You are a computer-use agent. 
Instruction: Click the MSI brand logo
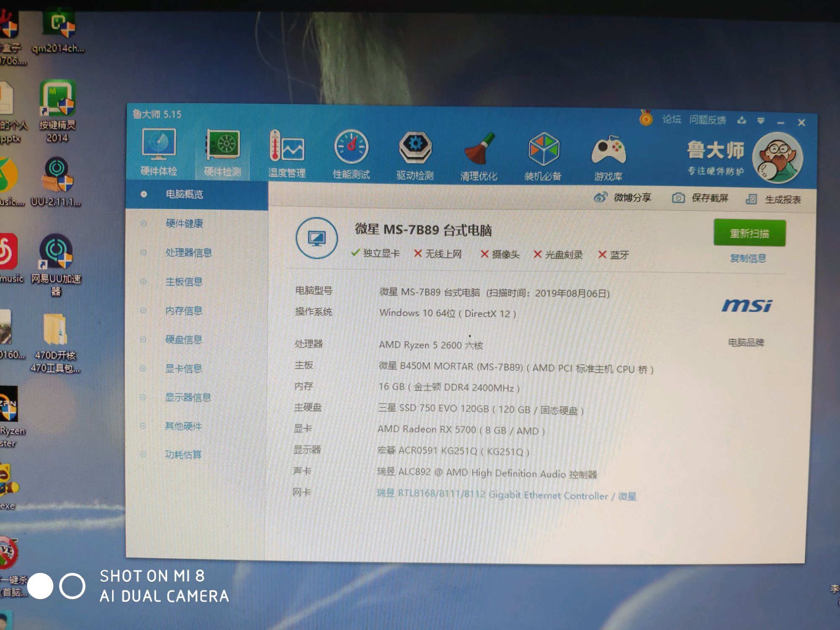747,305
